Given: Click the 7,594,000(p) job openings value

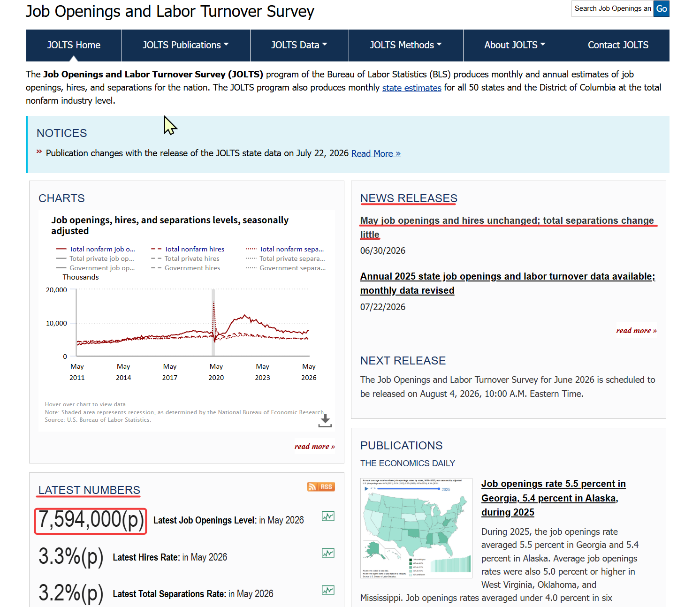Looking at the screenshot, I should tap(91, 520).
